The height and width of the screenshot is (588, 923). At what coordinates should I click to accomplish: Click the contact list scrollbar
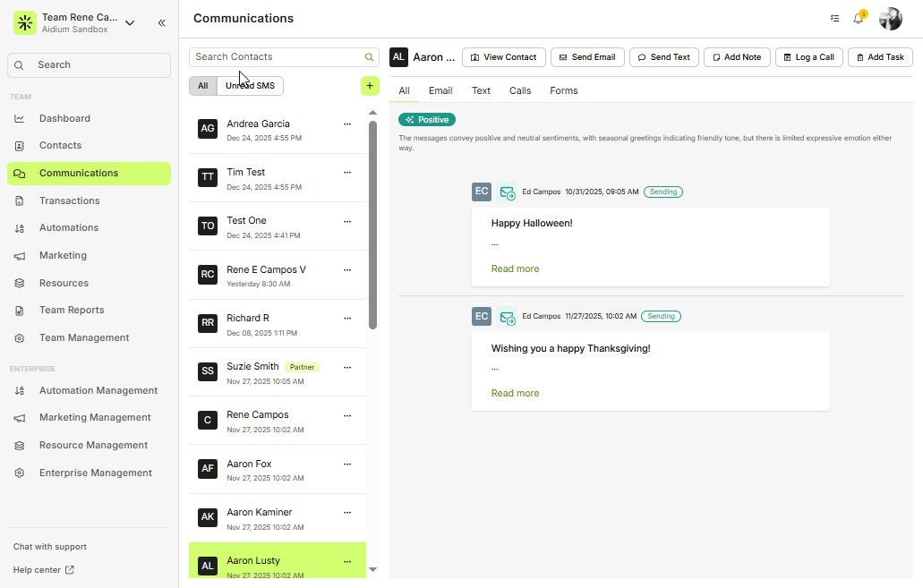tap(372, 224)
